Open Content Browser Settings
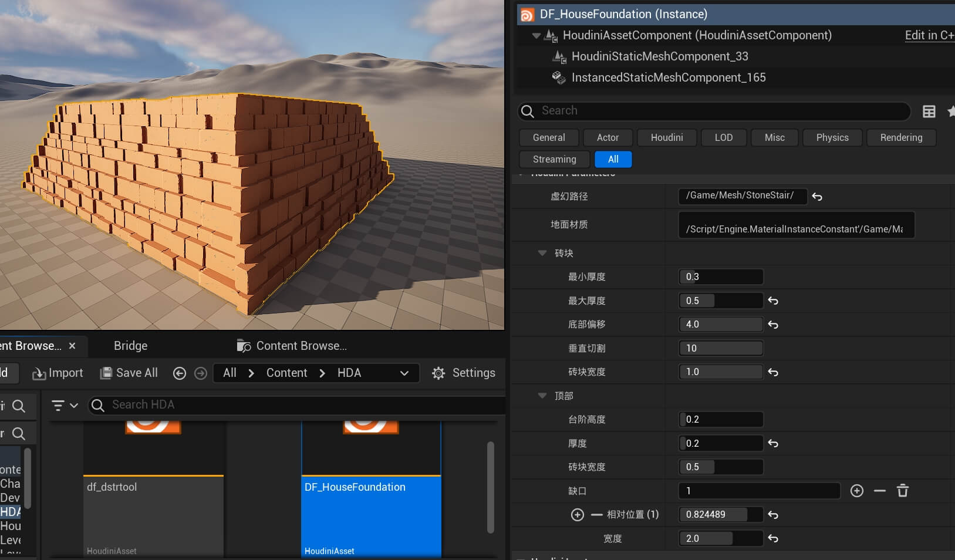The height and width of the screenshot is (560, 955). [x=464, y=373]
